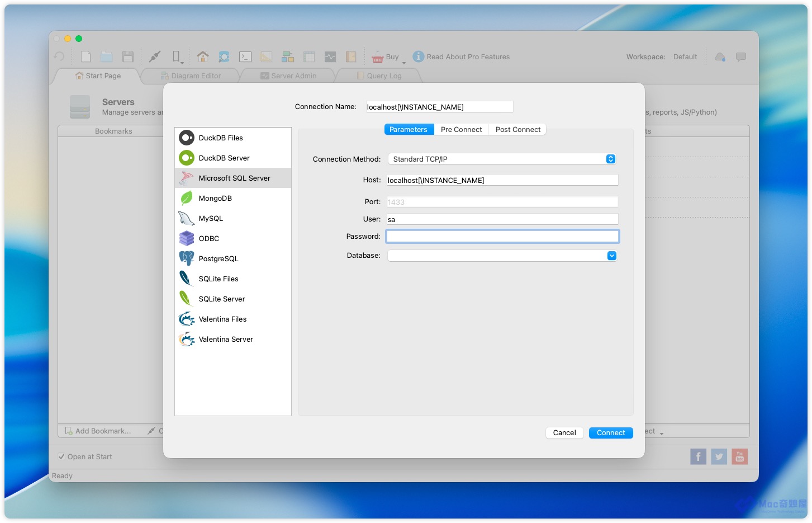This screenshot has height=523, width=812.
Task: Click the open folder toolbar icon
Action: point(107,56)
